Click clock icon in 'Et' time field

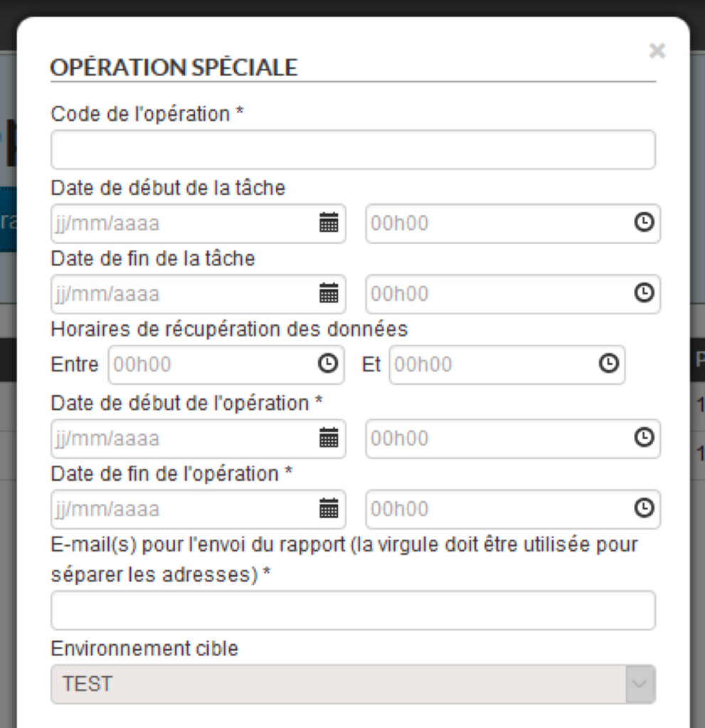[608, 364]
